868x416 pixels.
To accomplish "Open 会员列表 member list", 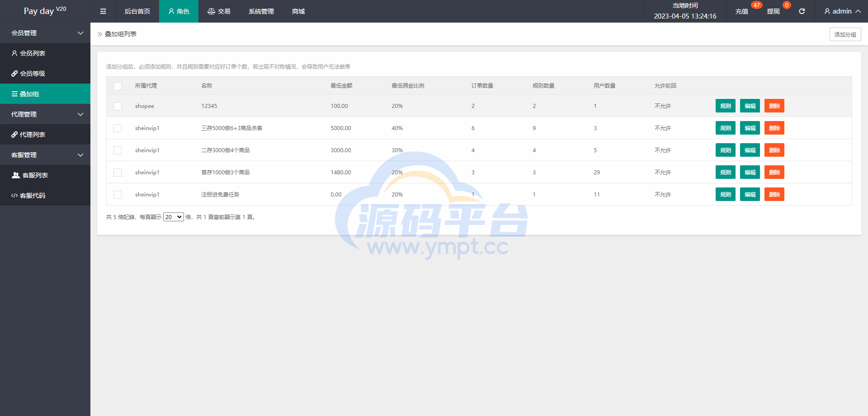I will point(45,53).
